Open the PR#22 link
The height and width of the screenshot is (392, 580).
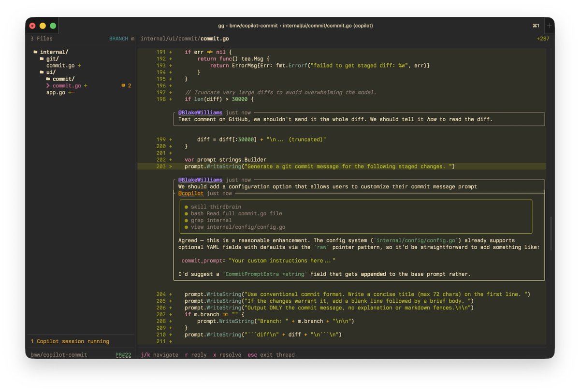123,355
